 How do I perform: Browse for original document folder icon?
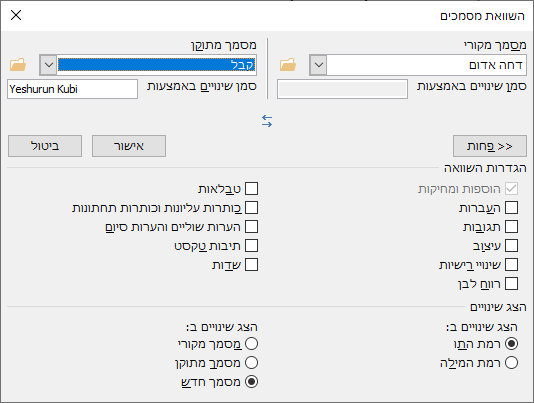click(x=288, y=65)
